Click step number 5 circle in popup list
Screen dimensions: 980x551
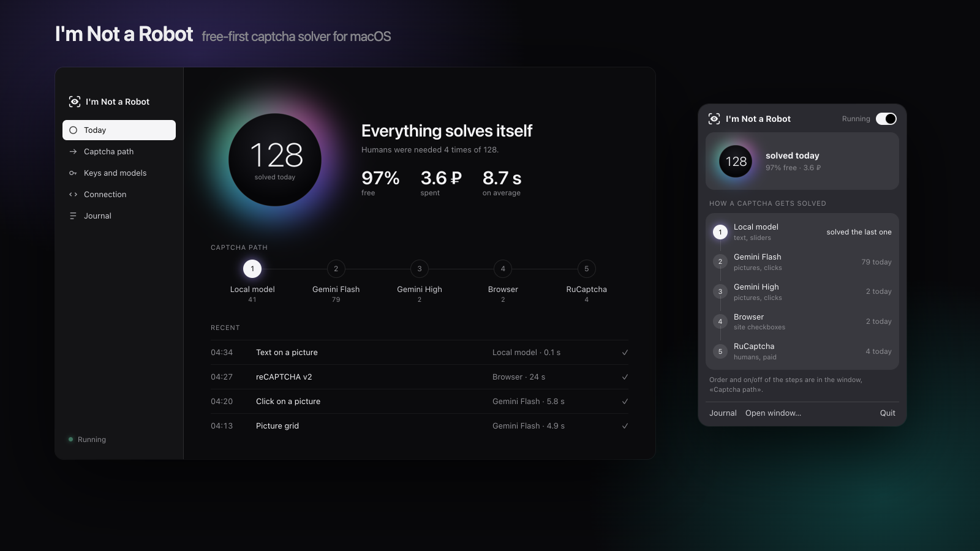[x=720, y=351]
